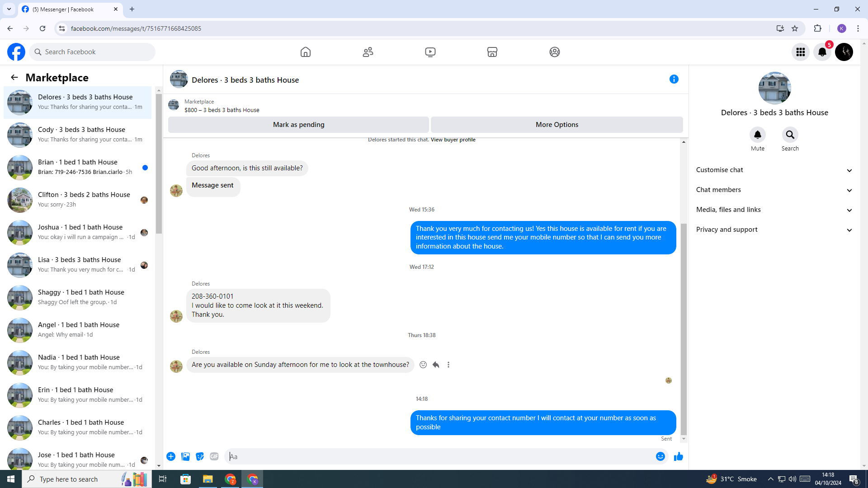Choose a sticker in composer

[x=200, y=456]
